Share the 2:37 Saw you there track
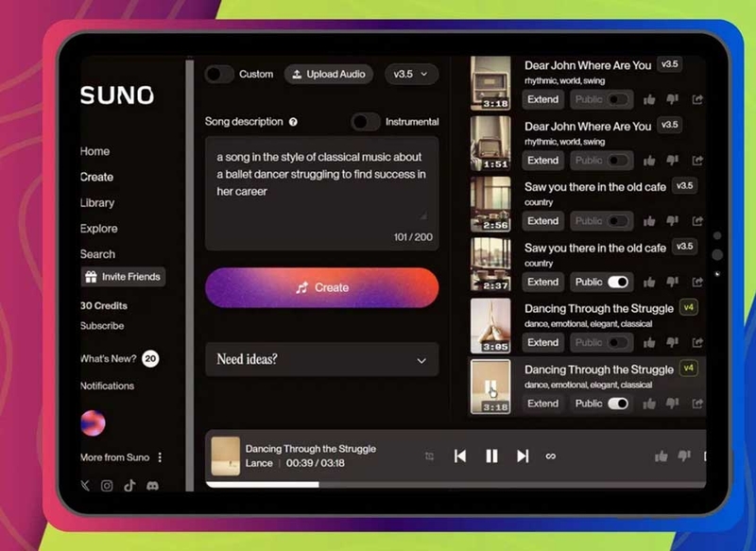 click(697, 282)
